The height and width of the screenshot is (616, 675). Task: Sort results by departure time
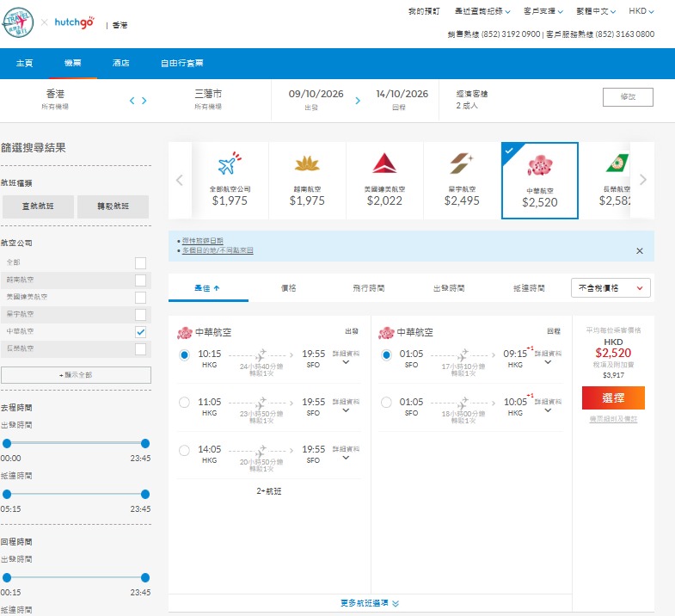pyautogui.click(x=449, y=288)
